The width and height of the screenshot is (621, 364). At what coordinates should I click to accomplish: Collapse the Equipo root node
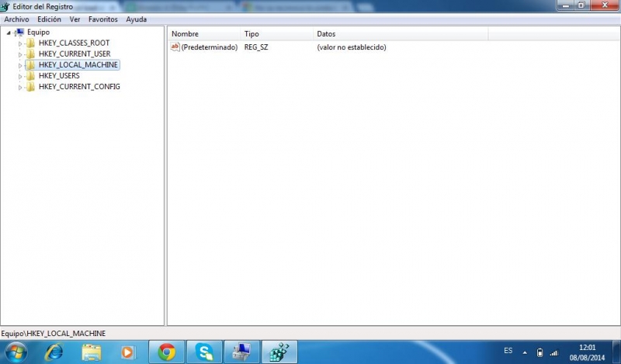pos(8,33)
